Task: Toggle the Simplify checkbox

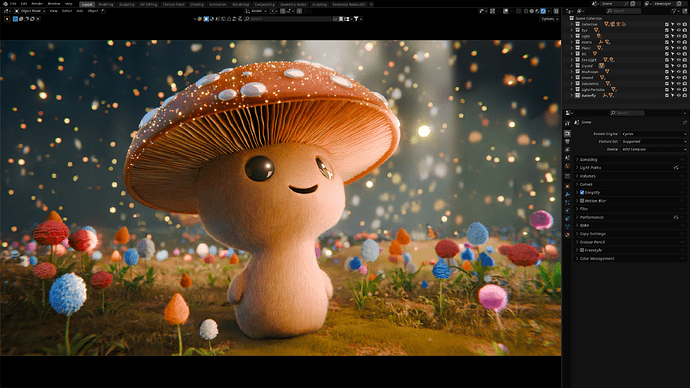Action: [x=582, y=193]
